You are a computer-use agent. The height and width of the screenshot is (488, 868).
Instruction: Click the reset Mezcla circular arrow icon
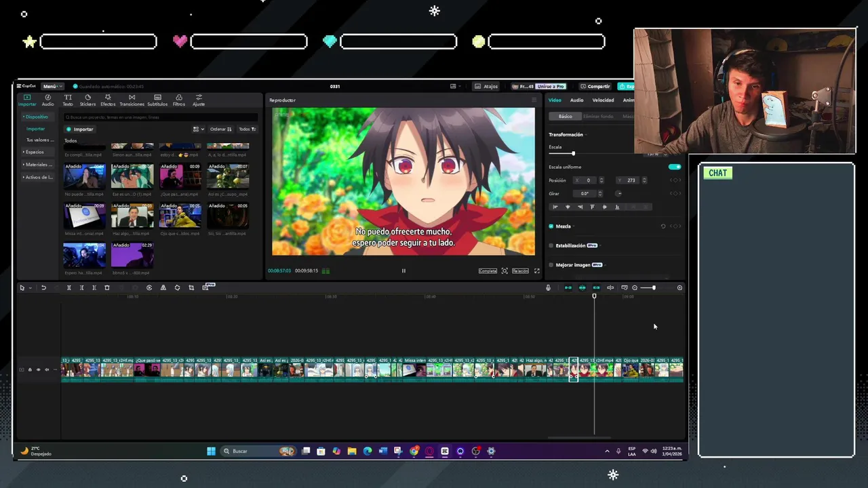[x=663, y=226]
